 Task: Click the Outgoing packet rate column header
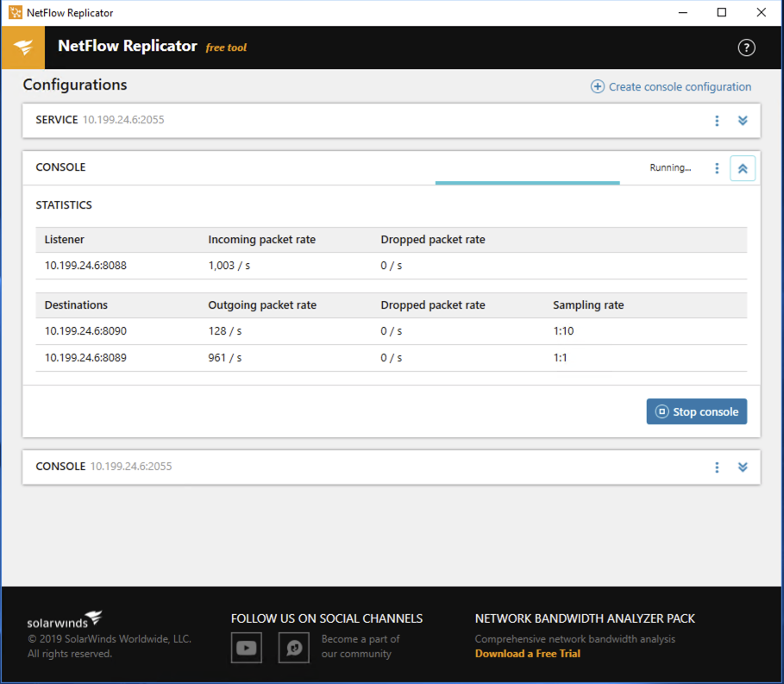coord(262,305)
